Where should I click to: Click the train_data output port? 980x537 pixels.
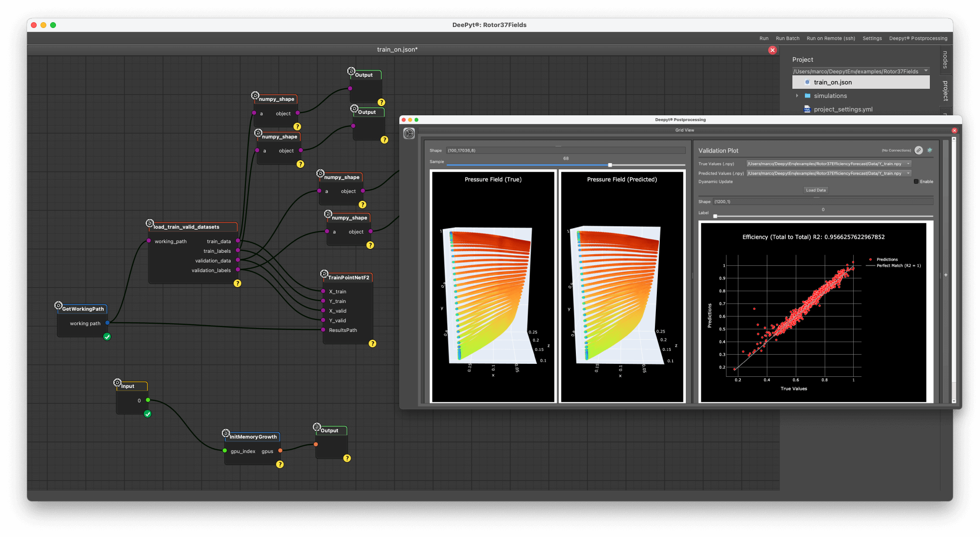[238, 241]
